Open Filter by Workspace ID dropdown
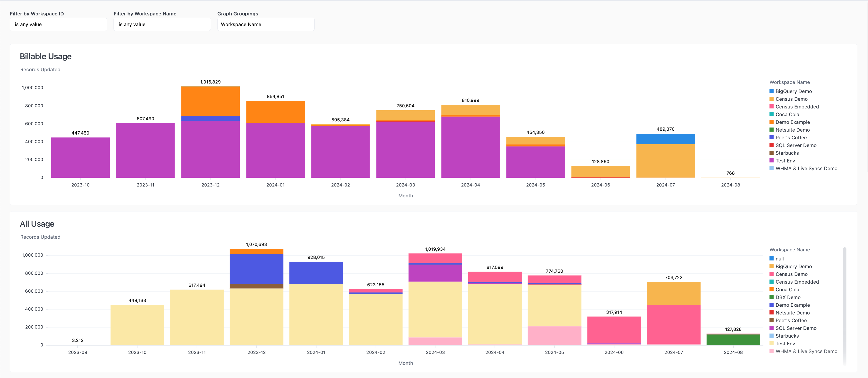The image size is (868, 378). (58, 24)
